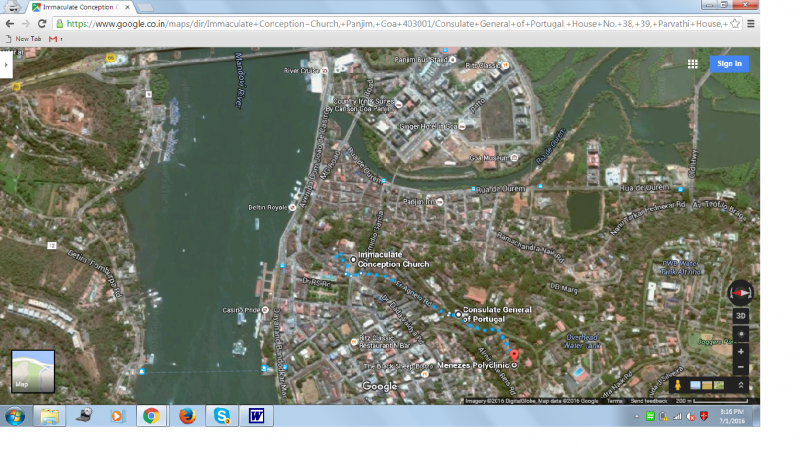Reload the page
The height and width of the screenshot is (449, 800).
pyautogui.click(x=42, y=23)
